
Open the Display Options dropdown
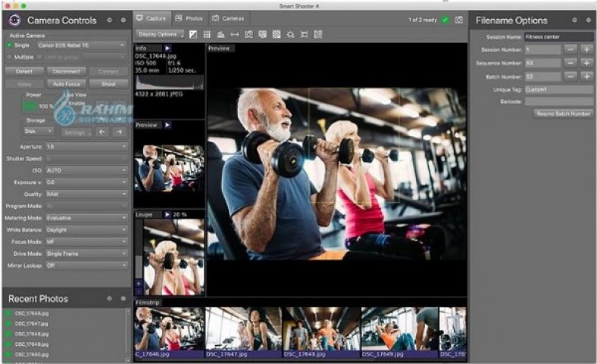[x=159, y=34]
